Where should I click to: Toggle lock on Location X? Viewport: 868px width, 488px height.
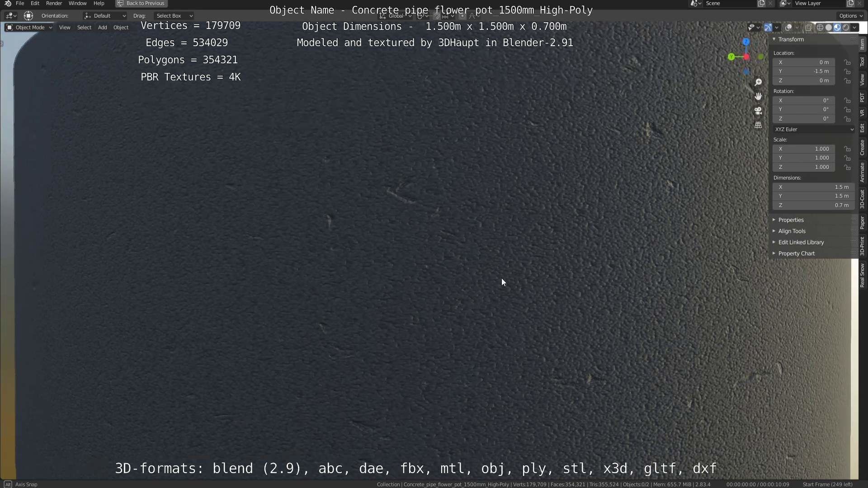tap(847, 62)
